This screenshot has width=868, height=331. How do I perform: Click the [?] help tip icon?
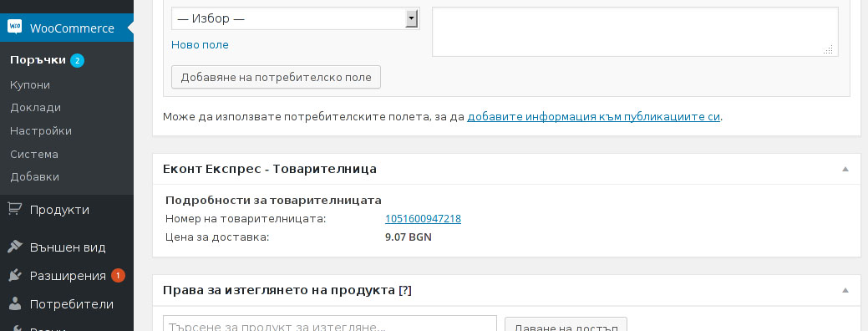(x=405, y=291)
